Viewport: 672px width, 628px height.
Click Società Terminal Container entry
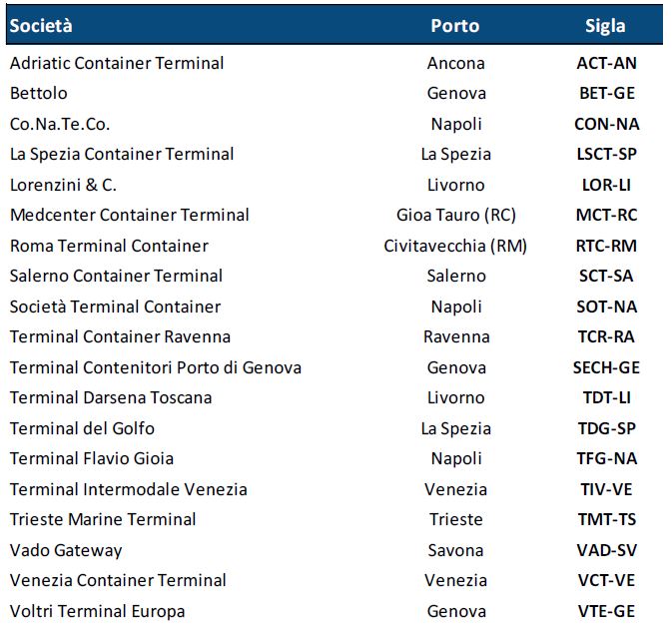coord(115,307)
